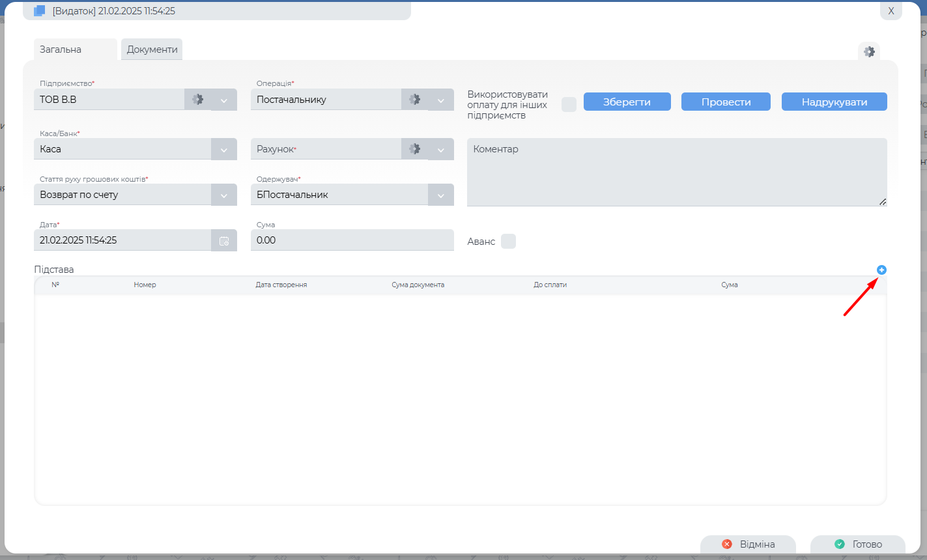
Task: Open form settings gear at top right
Action: tap(869, 51)
